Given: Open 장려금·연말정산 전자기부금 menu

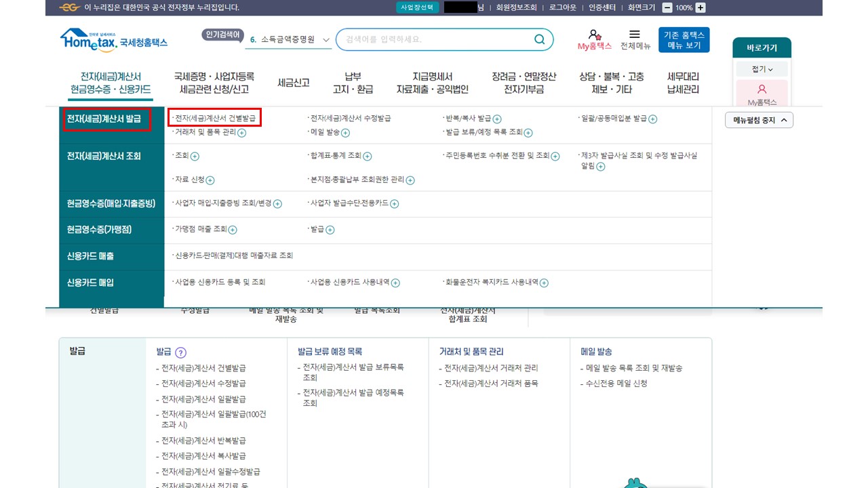Looking at the screenshot, I should point(524,83).
